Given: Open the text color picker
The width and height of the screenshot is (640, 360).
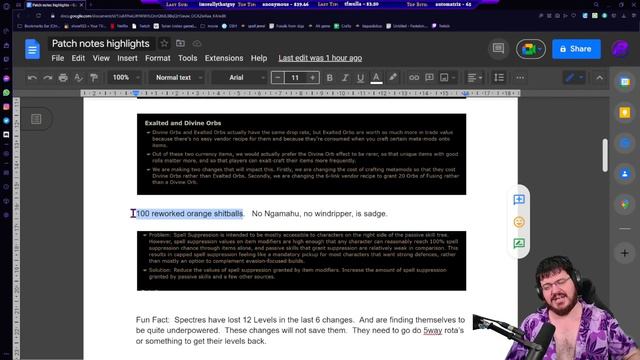Looking at the screenshot, I should (x=376, y=78).
